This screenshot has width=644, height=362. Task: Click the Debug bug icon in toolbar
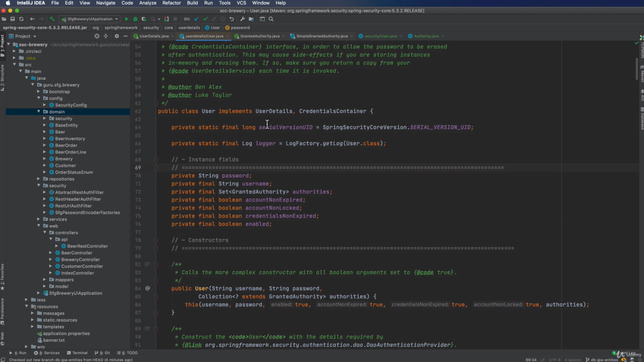pyautogui.click(x=135, y=19)
